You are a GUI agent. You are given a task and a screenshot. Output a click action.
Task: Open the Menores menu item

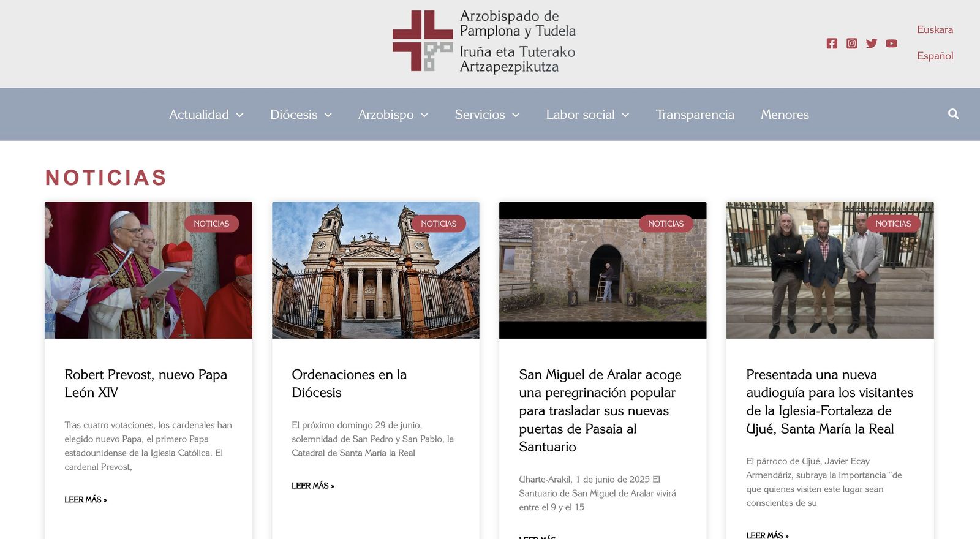(x=785, y=115)
